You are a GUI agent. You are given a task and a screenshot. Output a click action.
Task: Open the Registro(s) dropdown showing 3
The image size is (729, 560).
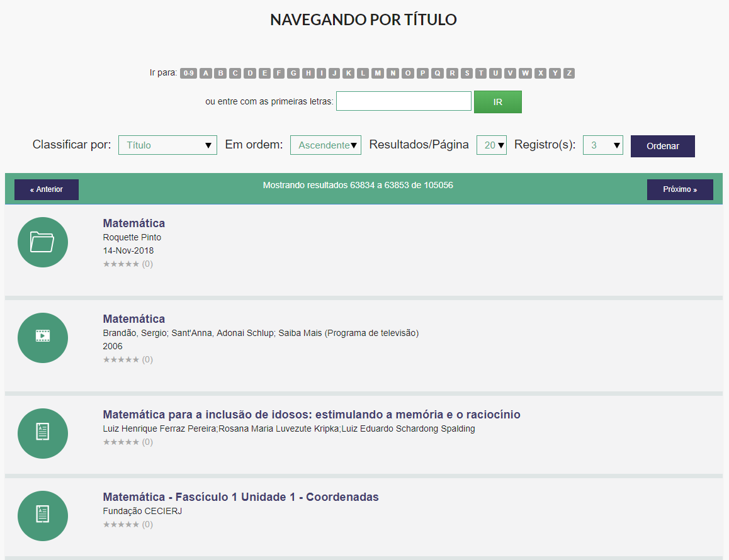click(602, 145)
